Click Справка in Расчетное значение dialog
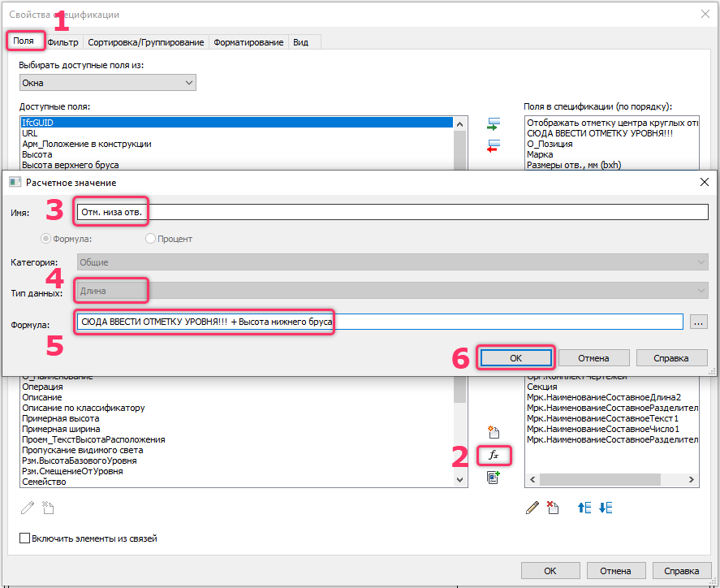This screenshot has width=720, height=588. click(x=671, y=358)
